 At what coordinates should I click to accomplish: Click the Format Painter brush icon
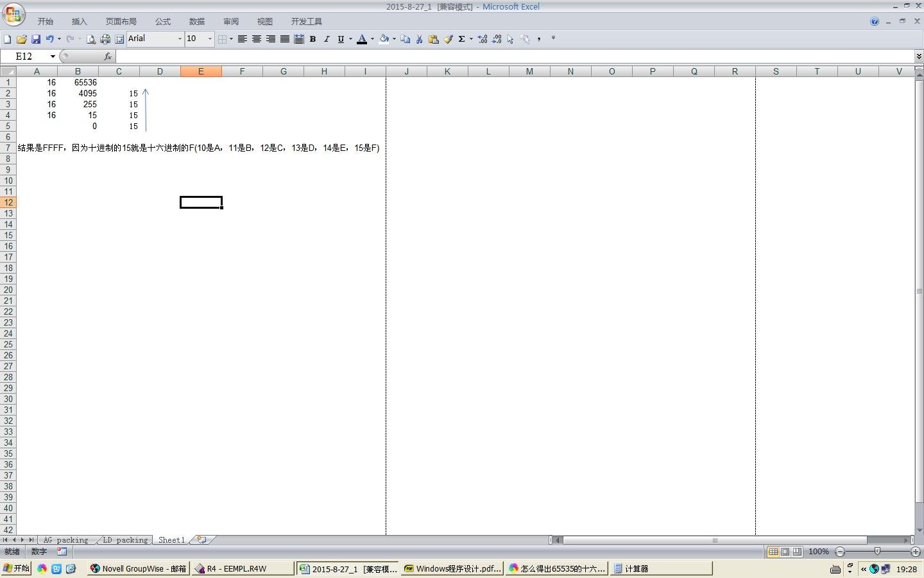coord(448,39)
